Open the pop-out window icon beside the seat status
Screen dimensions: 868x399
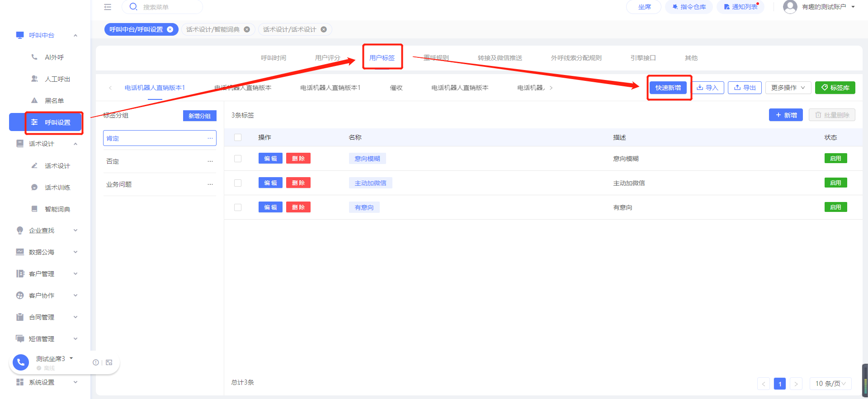tap(109, 362)
